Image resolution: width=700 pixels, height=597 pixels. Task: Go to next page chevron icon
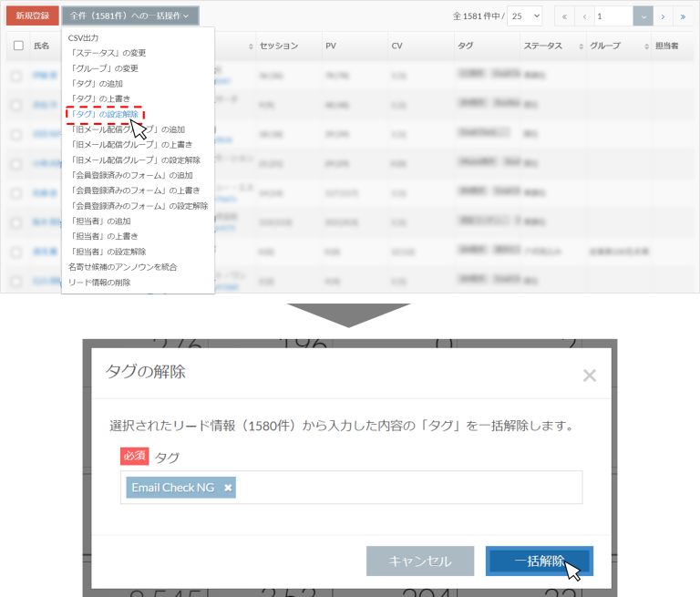click(663, 16)
